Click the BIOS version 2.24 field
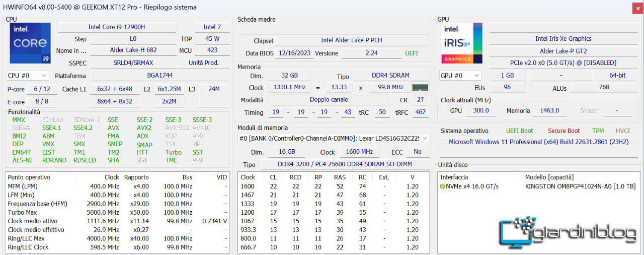The image size is (644, 255). pyautogui.click(x=372, y=53)
